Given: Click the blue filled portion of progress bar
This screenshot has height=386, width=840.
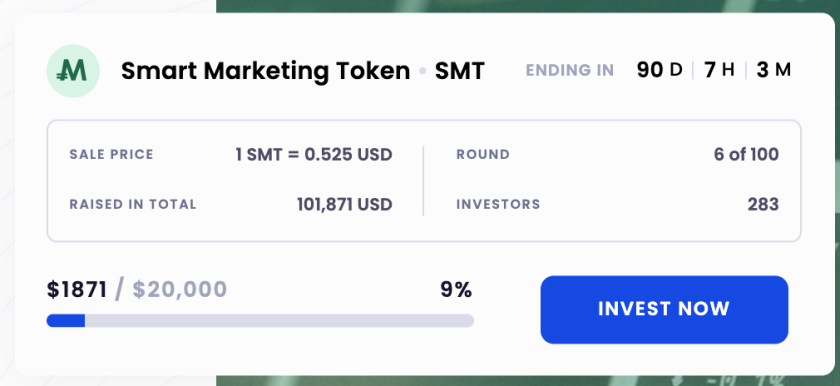Looking at the screenshot, I should click(66, 321).
